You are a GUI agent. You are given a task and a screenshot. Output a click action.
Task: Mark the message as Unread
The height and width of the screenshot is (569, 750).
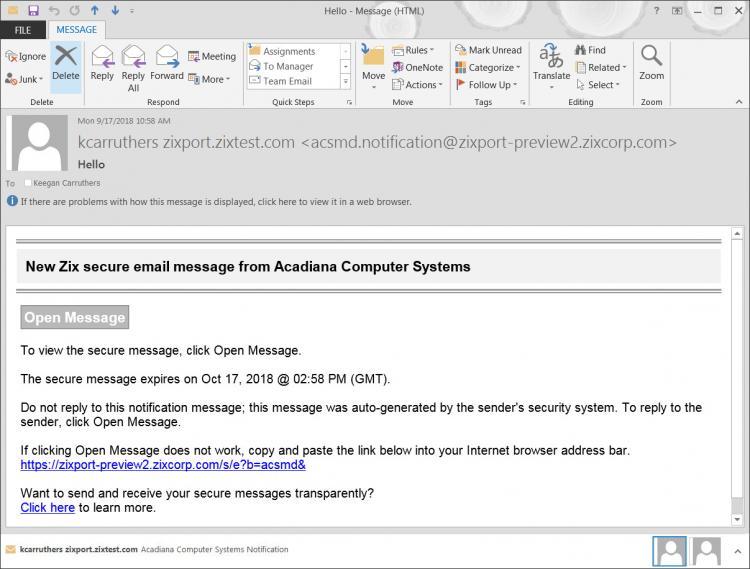click(x=488, y=50)
